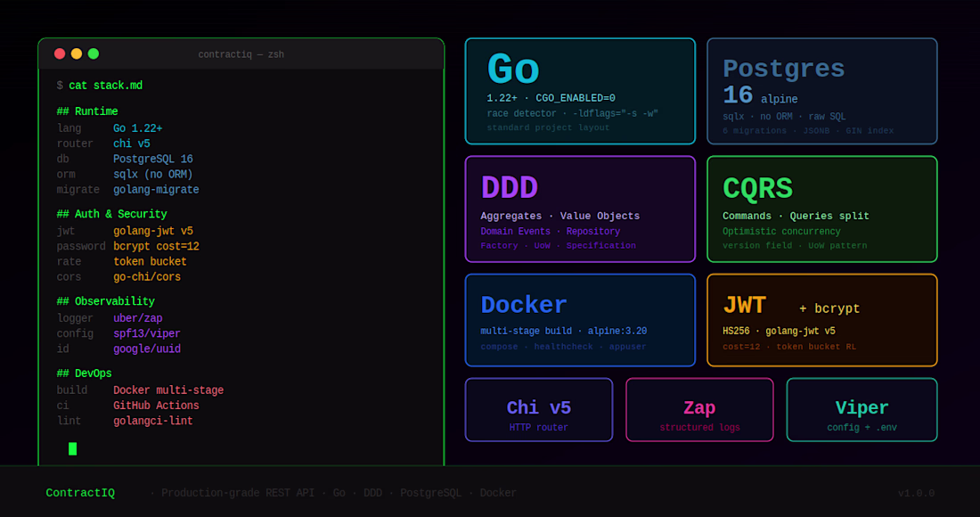Viewport: 980px width, 517px height.
Task: Click 'Factory · UoW · Specification' text
Action: pos(558,246)
